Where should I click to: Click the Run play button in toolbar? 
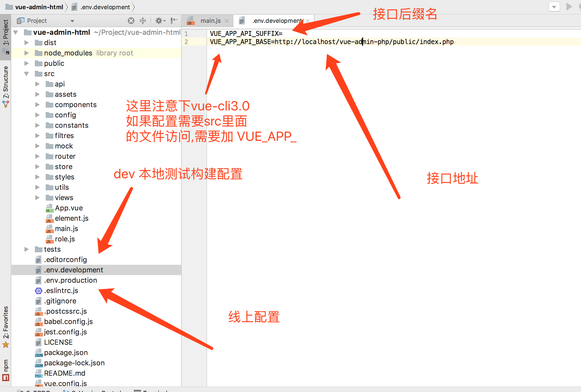569,7
